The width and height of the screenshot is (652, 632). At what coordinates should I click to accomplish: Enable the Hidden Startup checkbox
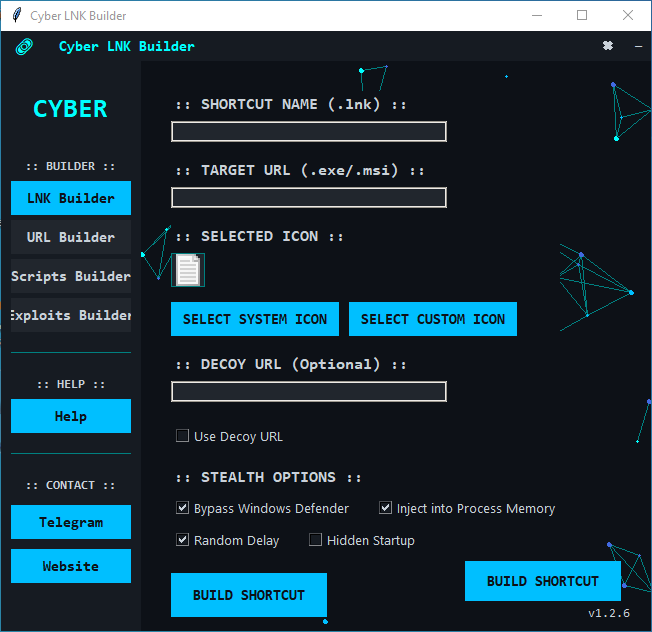click(x=316, y=540)
